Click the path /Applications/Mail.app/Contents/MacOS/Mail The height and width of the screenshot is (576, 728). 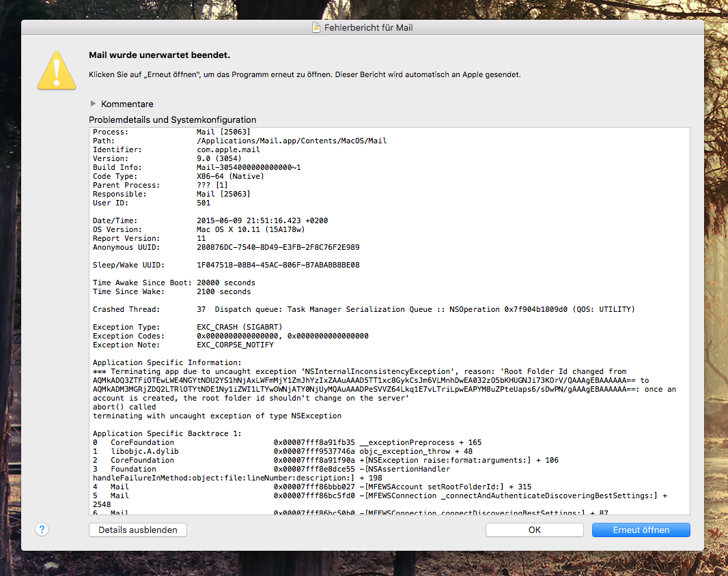pos(292,141)
